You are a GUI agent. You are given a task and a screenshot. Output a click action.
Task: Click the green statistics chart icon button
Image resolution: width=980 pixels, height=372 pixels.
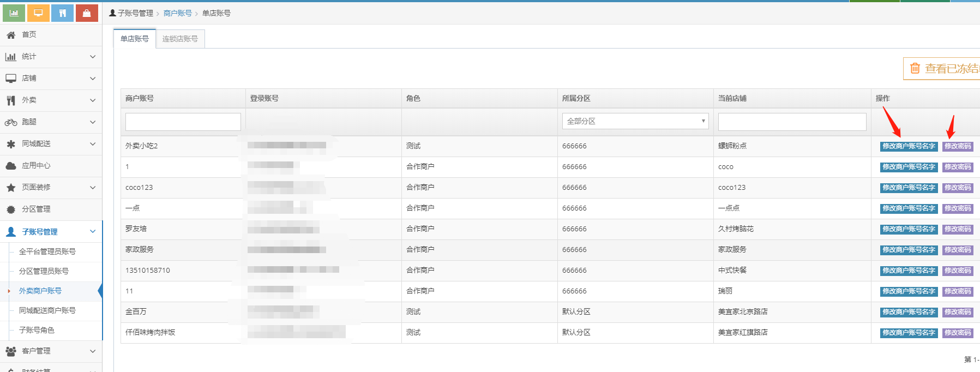coord(14,13)
